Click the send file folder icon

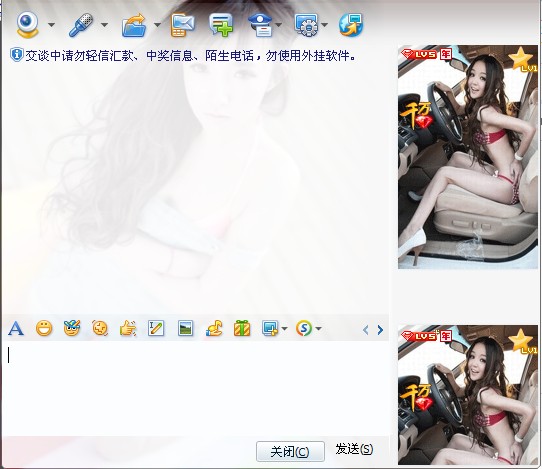click(134, 25)
